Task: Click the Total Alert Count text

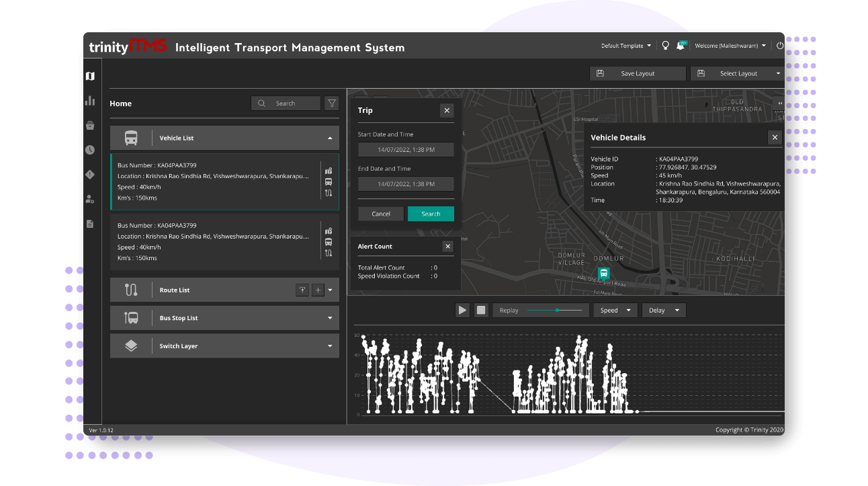Action: tap(382, 268)
